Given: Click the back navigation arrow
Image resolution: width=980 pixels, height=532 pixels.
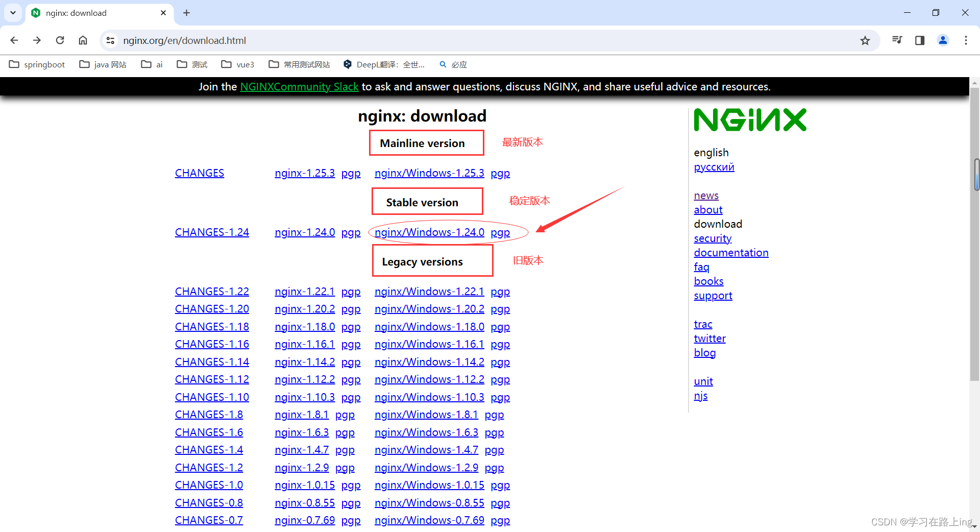Looking at the screenshot, I should pyautogui.click(x=14, y=40).
